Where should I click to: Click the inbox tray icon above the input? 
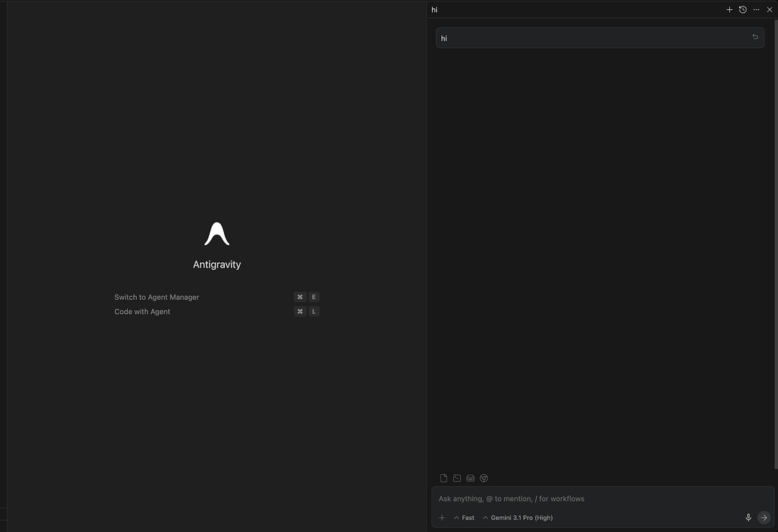click(471, 478)
